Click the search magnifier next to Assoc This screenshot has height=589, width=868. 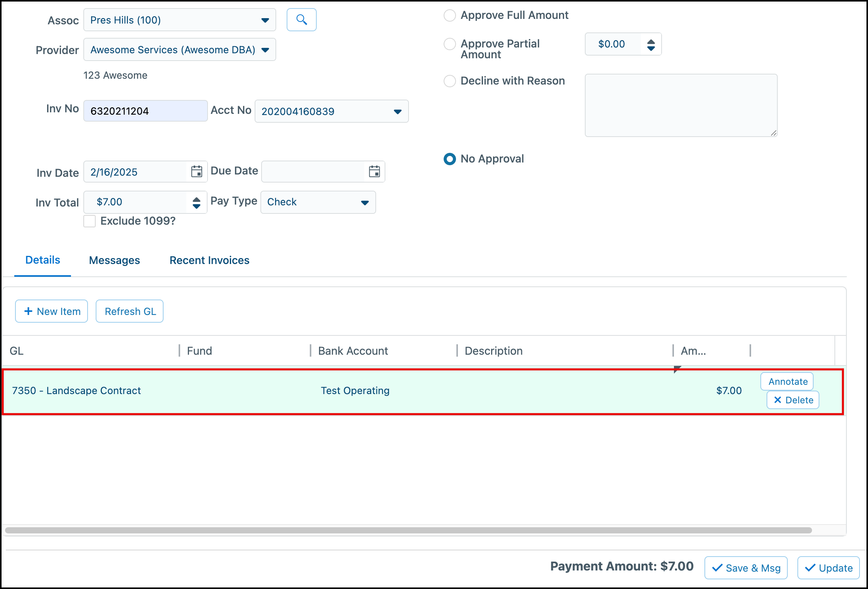(x=301, y=19)
